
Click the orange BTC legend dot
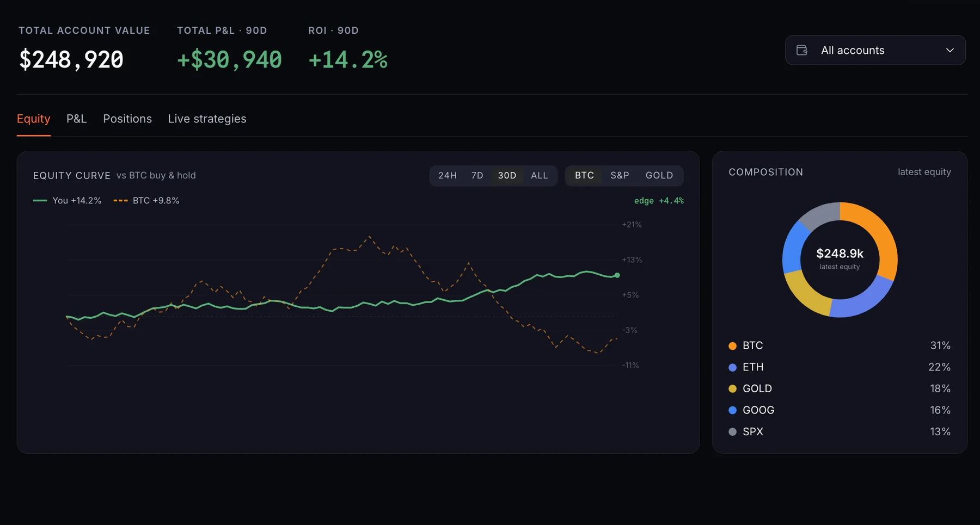click(x=732, y=346)
